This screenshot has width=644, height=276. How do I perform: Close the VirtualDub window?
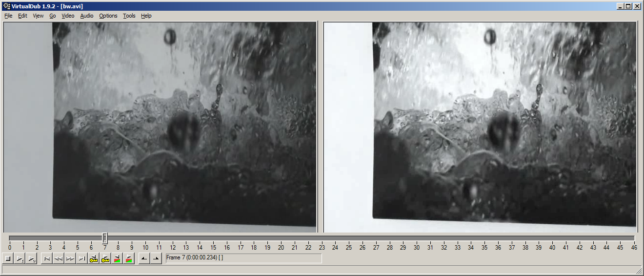[x=638, y=6]
